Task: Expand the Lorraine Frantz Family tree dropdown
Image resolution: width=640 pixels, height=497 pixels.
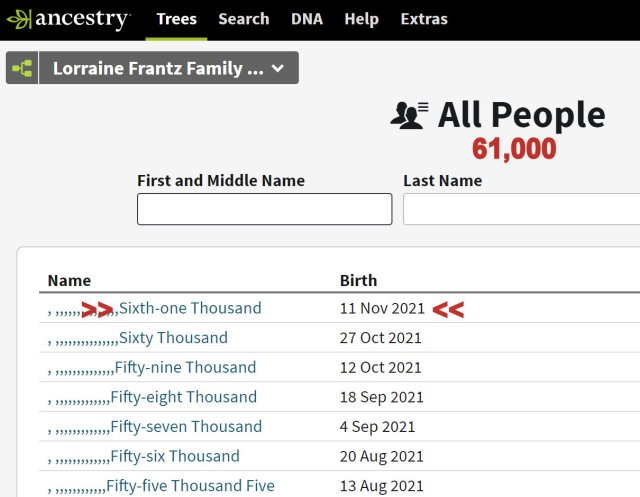Action: tap(278, 69)
